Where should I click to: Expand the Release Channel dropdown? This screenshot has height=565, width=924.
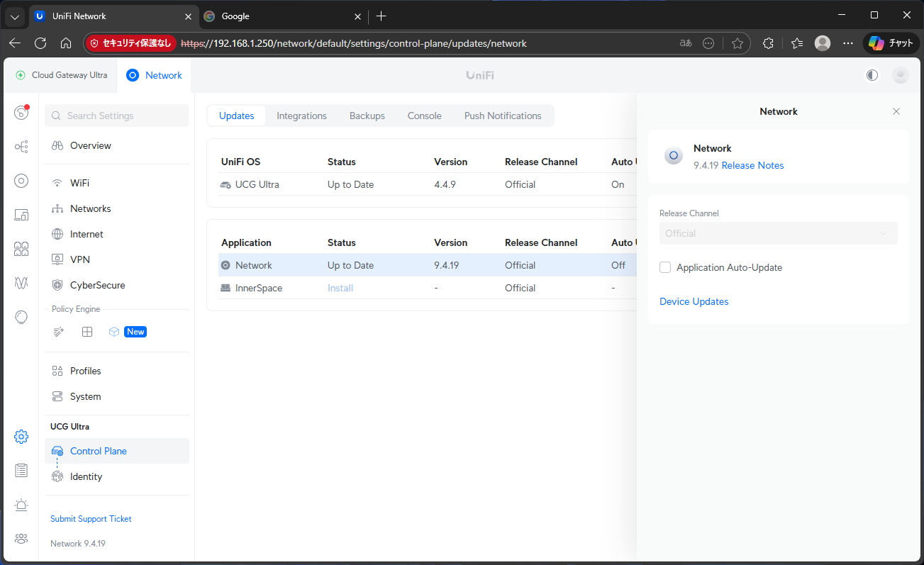click(x=778, y=233)
